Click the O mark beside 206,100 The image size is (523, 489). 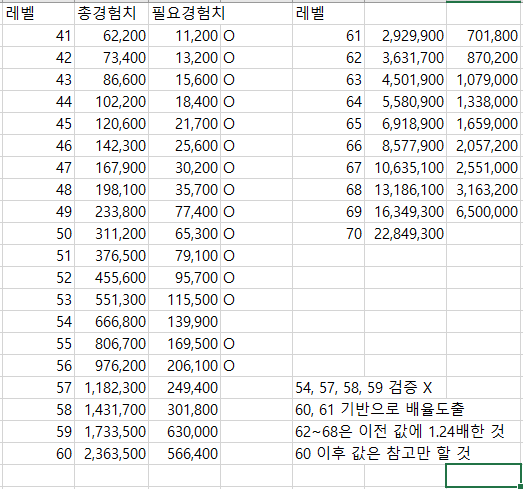(229, 366)
